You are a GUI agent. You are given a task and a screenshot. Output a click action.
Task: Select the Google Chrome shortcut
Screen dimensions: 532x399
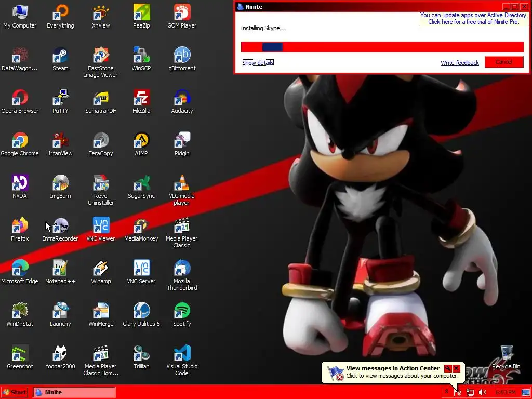coord(20,144)
